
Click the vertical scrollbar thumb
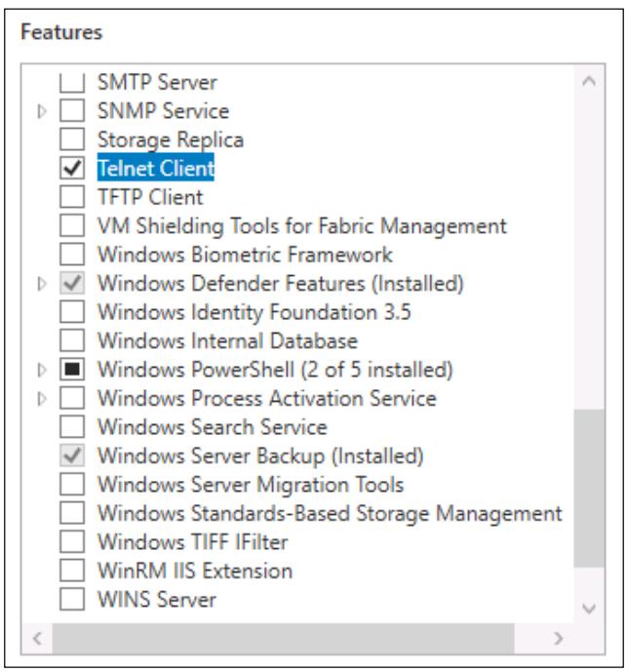point(589,488)
